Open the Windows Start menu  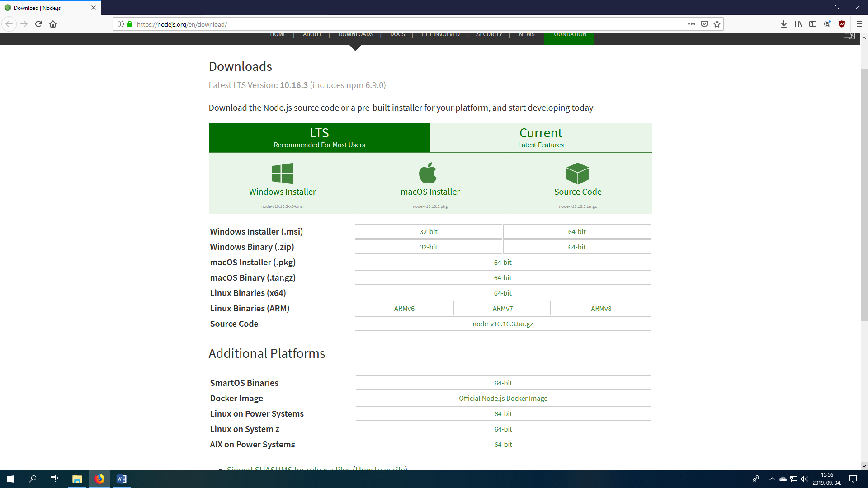pyautogui.click(x=11, y=479)
